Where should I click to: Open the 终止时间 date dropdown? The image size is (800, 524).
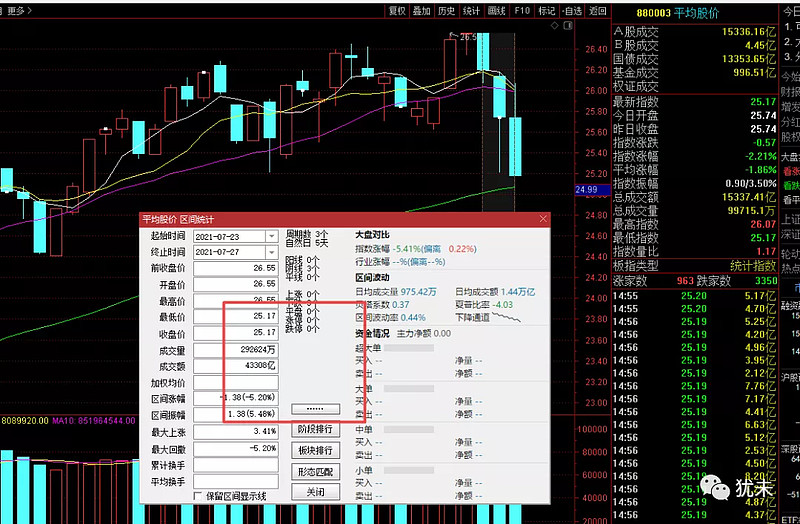pos(271,252)
